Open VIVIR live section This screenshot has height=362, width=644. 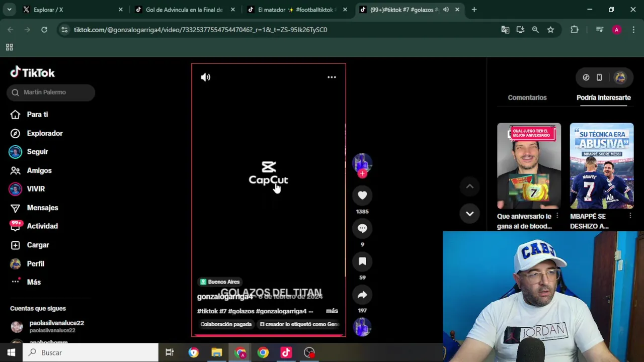coord(36,189)
